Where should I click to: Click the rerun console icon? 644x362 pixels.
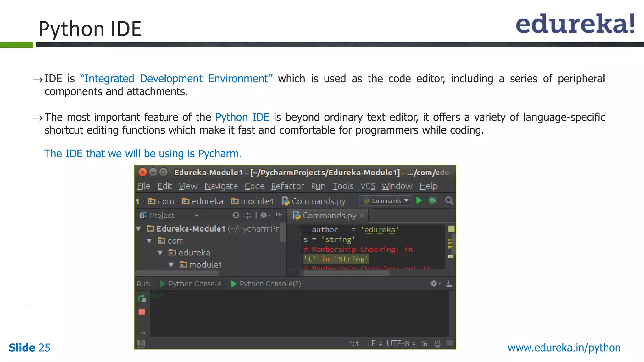(142, 298)
